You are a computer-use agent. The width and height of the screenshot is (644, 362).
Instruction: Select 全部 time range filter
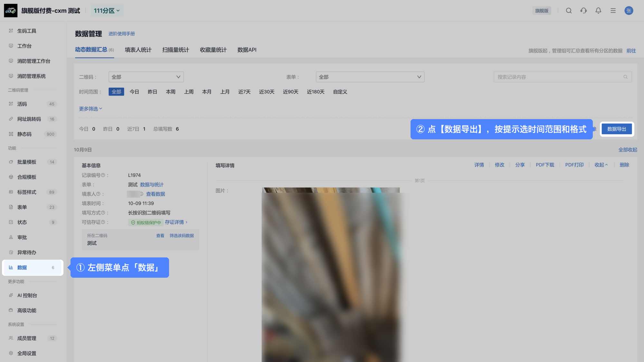click(x=116, y=92)
